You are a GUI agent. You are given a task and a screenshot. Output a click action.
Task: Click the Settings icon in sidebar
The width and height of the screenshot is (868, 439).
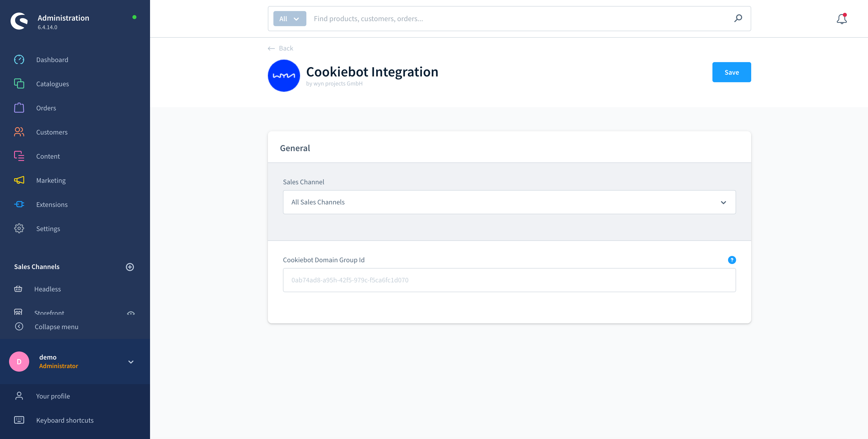[x=19, y=229]
